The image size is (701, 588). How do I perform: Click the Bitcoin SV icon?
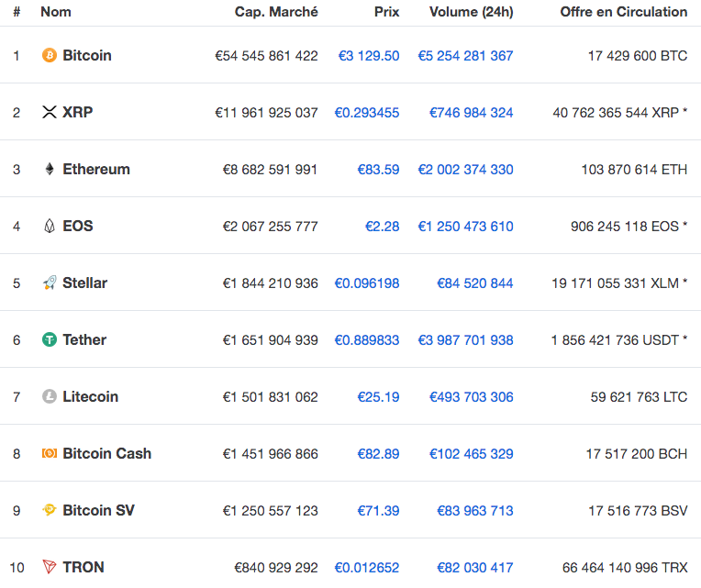(x=50, y=511)
